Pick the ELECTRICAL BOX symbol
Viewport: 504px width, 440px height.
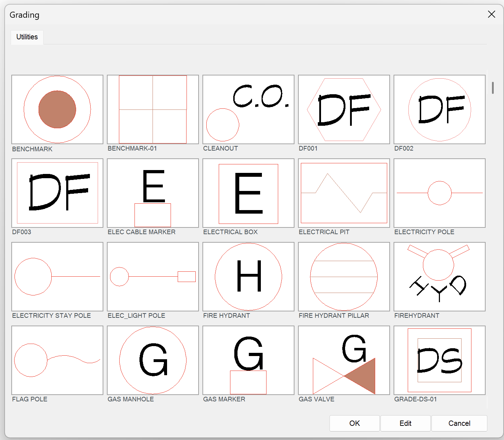pos(248,193)
